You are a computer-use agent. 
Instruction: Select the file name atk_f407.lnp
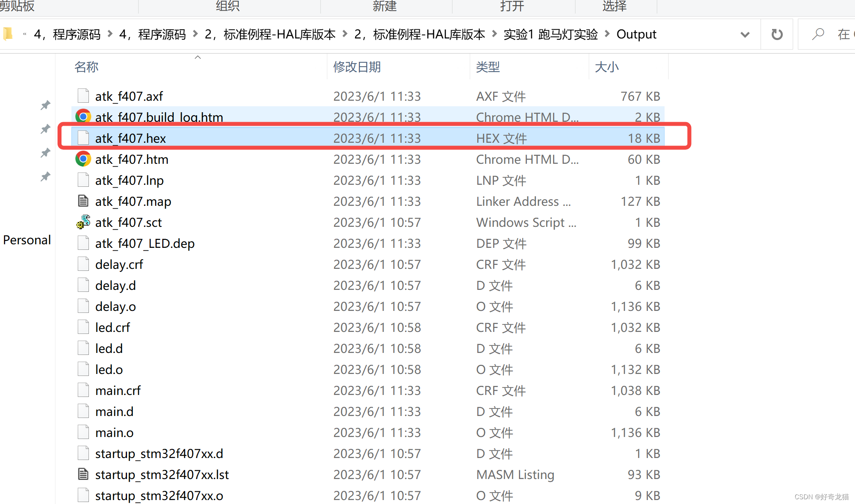pos(129,180)
